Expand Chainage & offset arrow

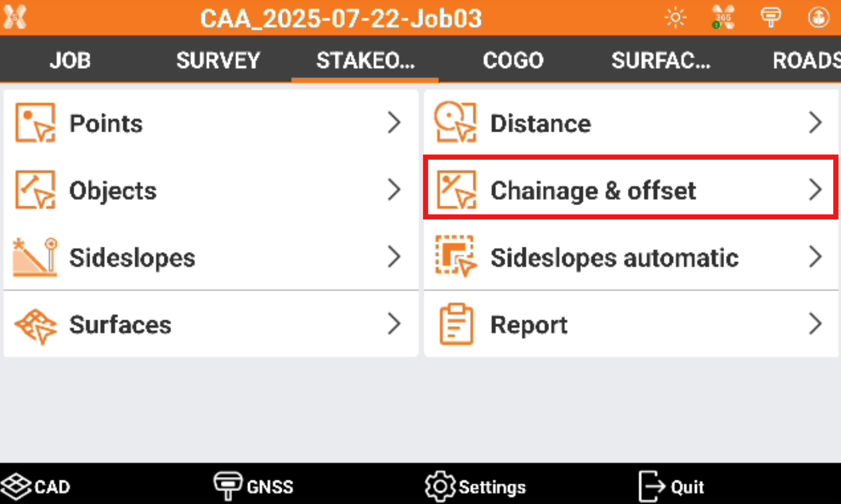click(815, 190)
